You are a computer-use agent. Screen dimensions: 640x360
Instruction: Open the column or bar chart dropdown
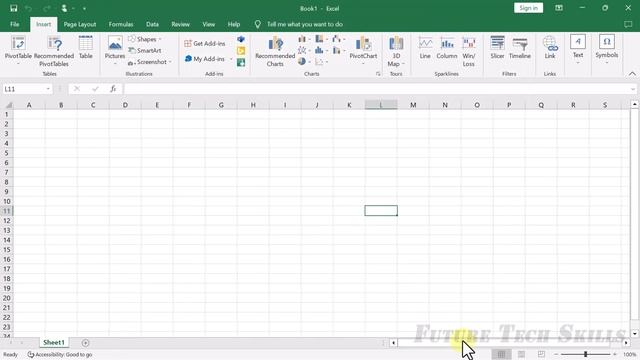point(304,39)
